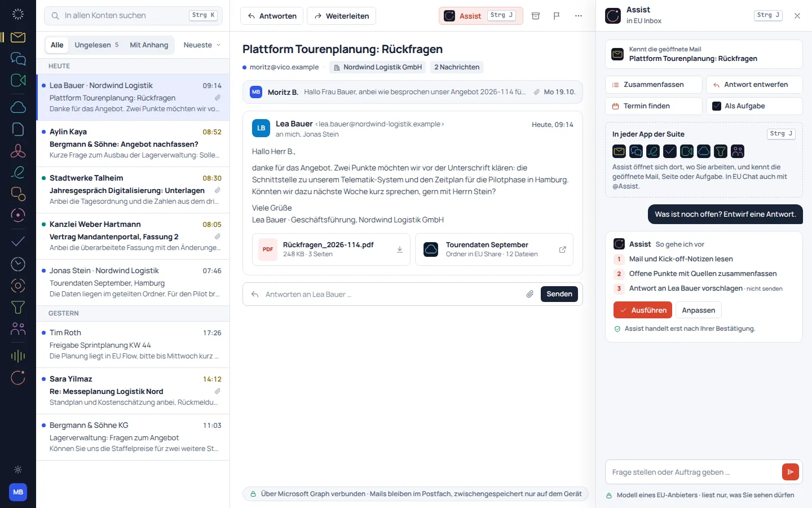Filter by the Mit Anhang tab
The height and width of the screenshot is (508, 812).
coord(149,45)
